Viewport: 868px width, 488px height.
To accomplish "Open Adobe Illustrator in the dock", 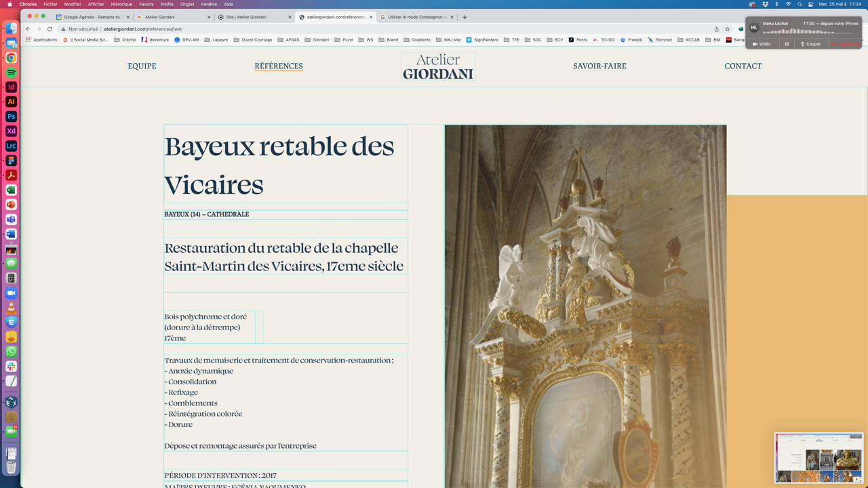I will pos(11,102).
